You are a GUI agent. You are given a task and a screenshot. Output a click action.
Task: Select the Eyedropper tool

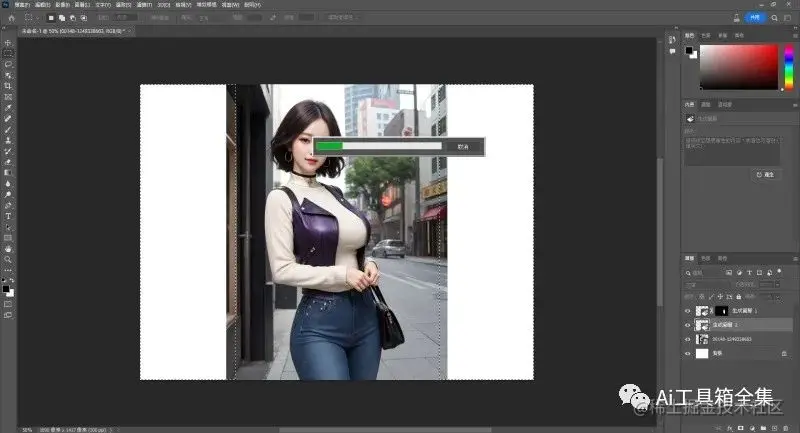coord(8,108)
